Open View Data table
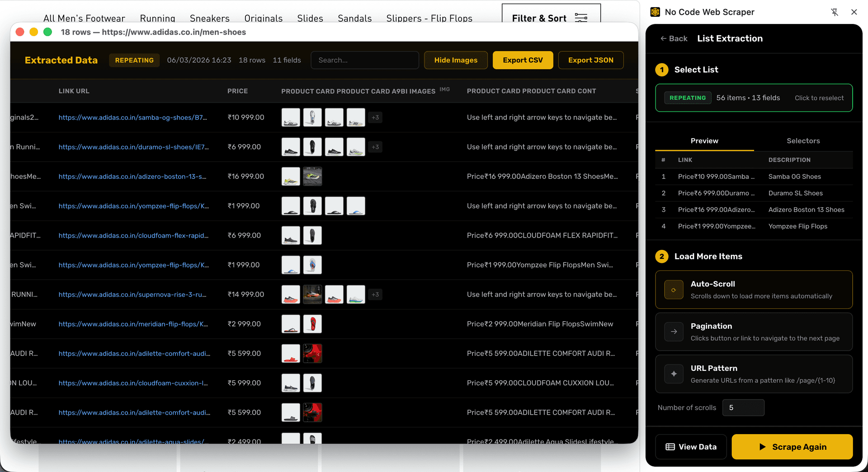 (691, 447)
